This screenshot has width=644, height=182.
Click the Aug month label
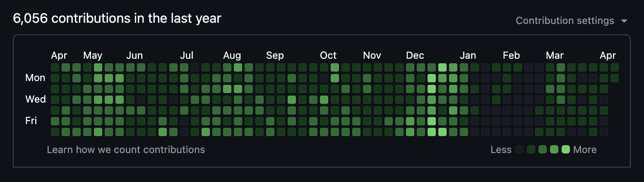[232, 55]
